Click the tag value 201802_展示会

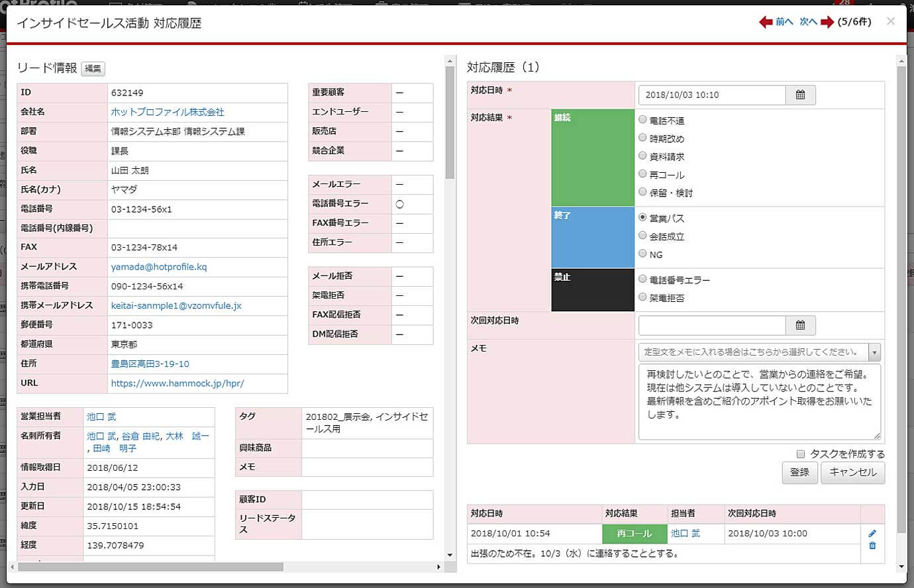pyautogui.click(x=338, y=416)
